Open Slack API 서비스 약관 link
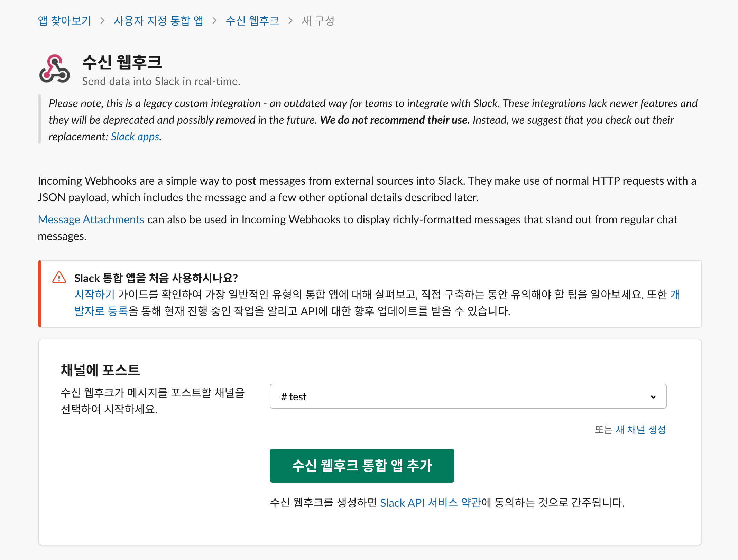This screenshot has width=738, height=560. [x=431, y=503]
